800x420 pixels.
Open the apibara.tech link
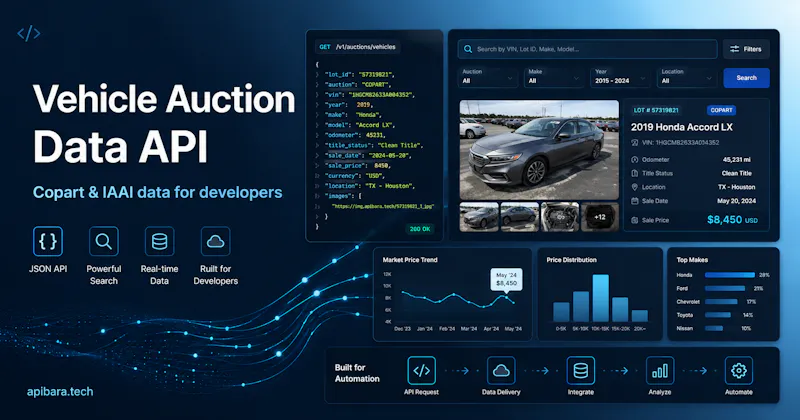tap(60, 392)
